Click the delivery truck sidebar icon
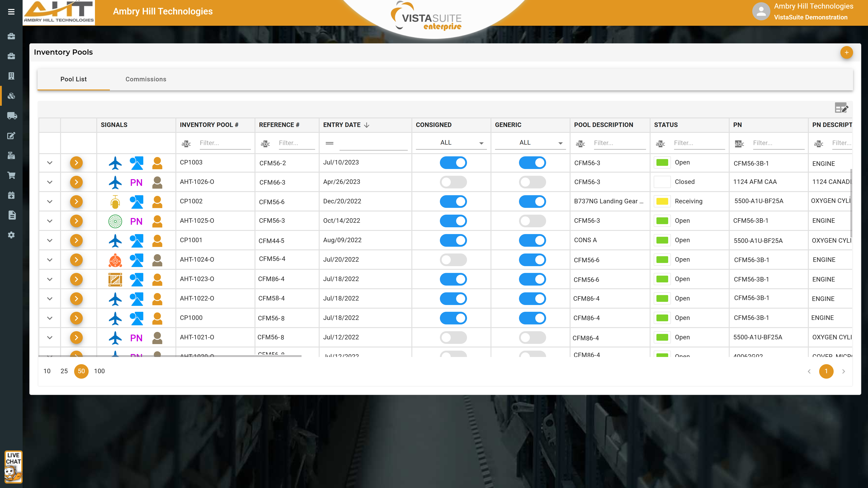The height and width of the screenshot is (488, 868). point(12,116)
